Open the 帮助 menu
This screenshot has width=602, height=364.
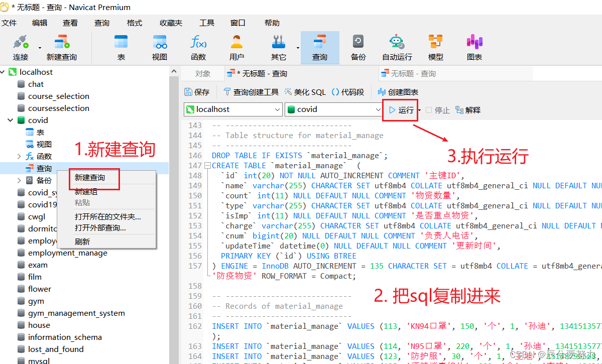[272, 23]
